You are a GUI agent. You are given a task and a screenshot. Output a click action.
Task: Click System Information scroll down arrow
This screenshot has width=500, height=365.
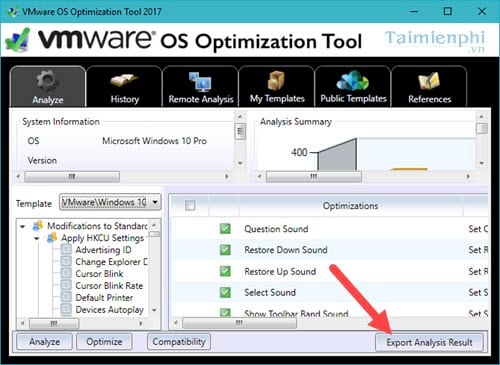tap(240, 163)
